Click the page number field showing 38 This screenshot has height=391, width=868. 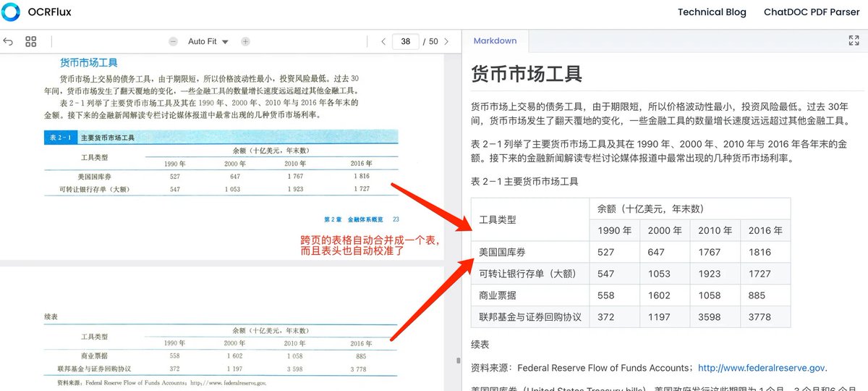[406, 42]
